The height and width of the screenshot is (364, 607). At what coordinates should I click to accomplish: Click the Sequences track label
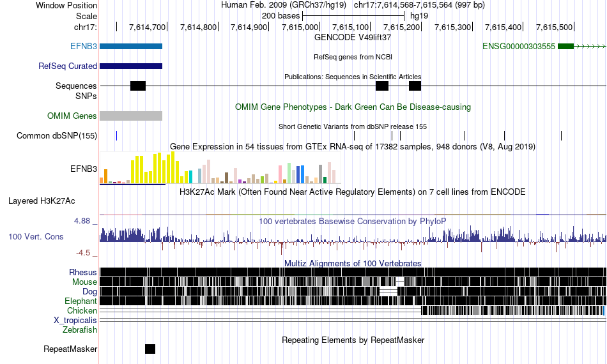[76, 86]
